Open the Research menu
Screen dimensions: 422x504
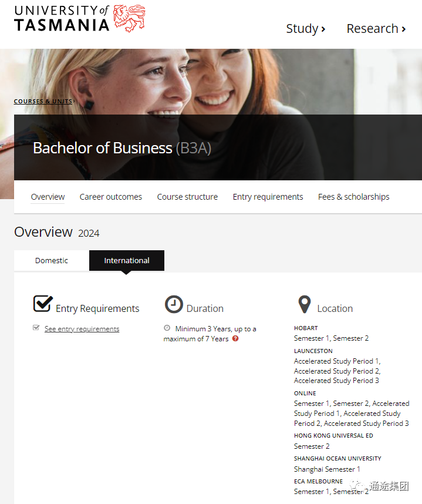tap(376, 29)
